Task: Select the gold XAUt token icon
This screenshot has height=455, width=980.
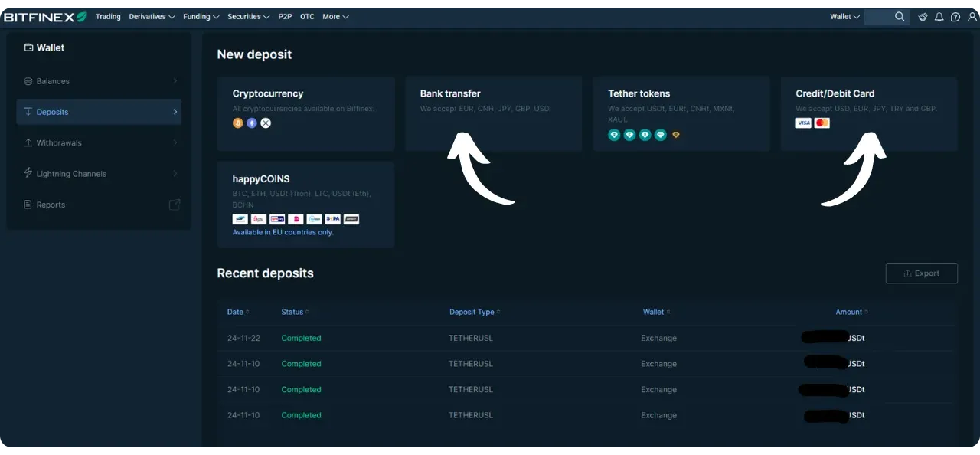Action: [675, 134]
